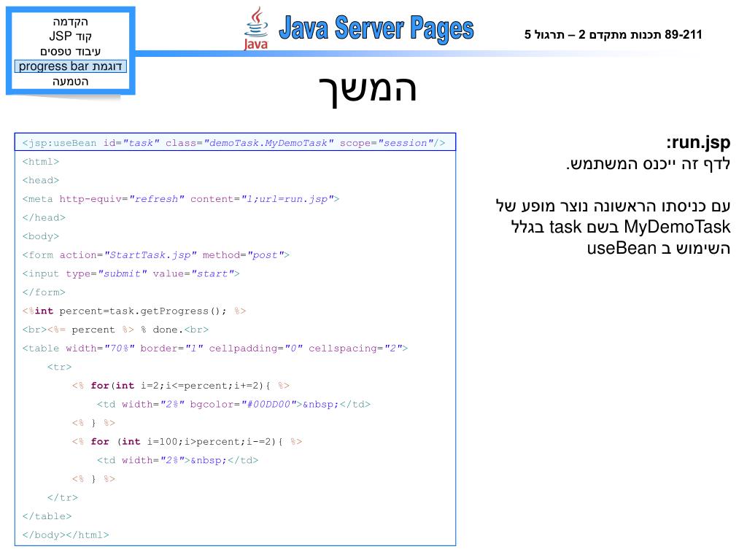Click the jsp:useBean code line
Viewport: 747px width, 560px height.
click(x=234, y=143)
